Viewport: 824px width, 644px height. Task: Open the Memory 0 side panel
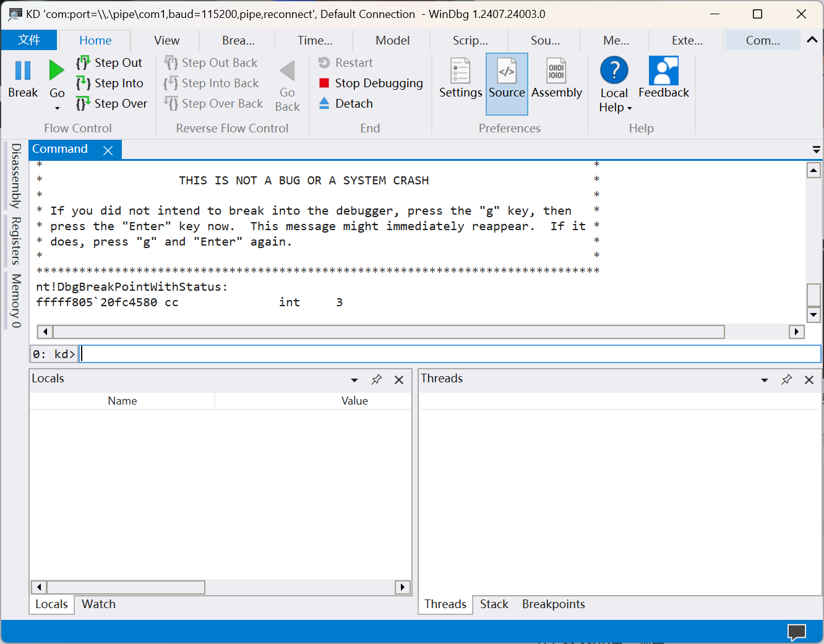[16, 301]
